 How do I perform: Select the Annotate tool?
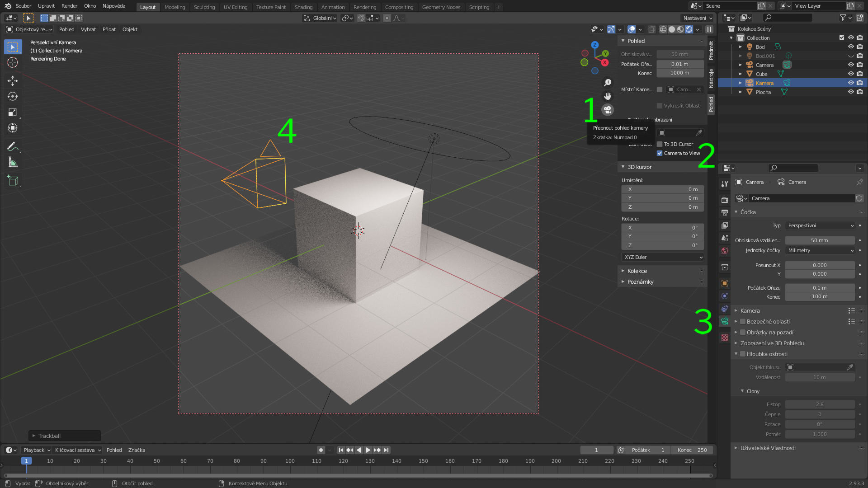(x=13, y=147)
